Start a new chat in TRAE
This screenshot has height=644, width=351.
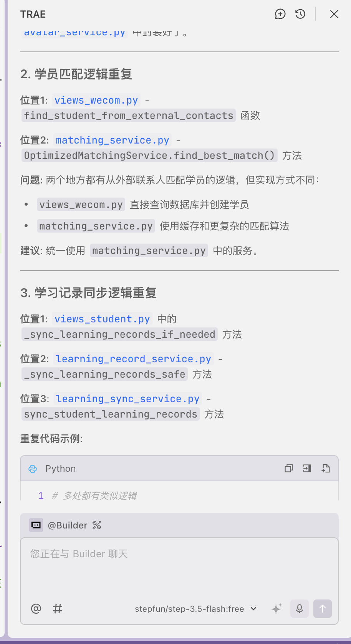[x=280, y=14]
